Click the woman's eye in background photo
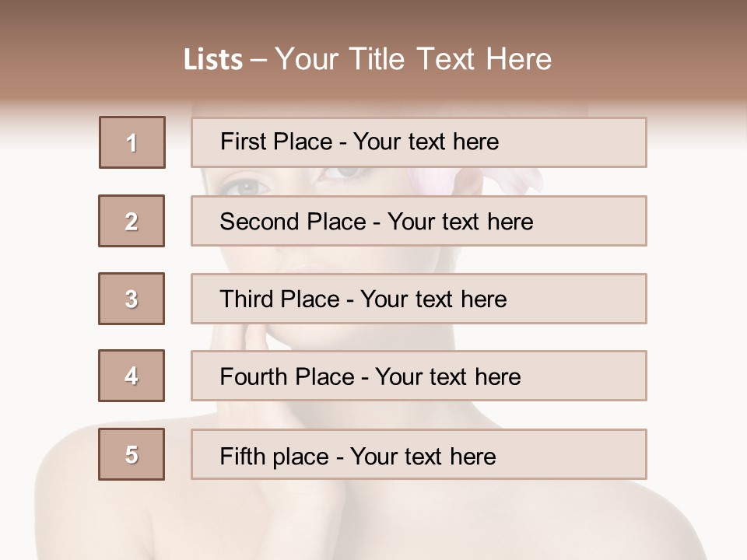Image resolution: width=747 pixels, height=560 pixels. pos(247,185)
